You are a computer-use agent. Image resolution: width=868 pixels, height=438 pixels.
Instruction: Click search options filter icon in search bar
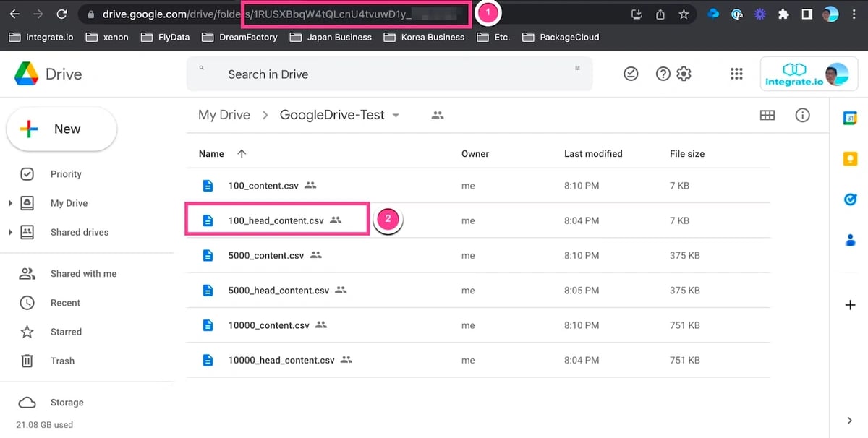(577, 68)
